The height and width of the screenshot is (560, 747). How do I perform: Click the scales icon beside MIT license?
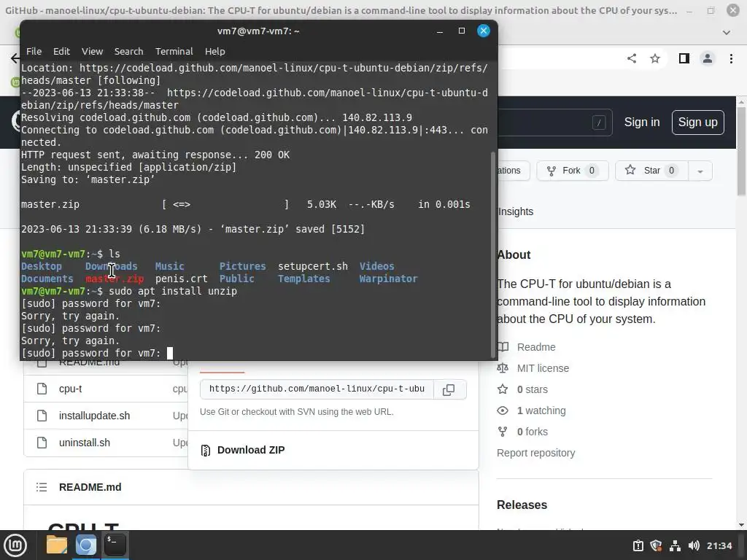(503, 368)
